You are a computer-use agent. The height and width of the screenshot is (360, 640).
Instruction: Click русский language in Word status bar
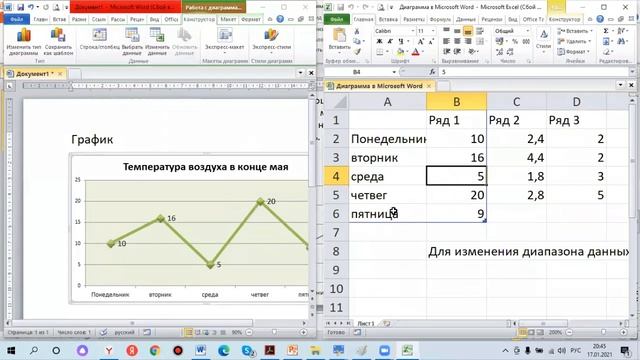tap(124, 332)
